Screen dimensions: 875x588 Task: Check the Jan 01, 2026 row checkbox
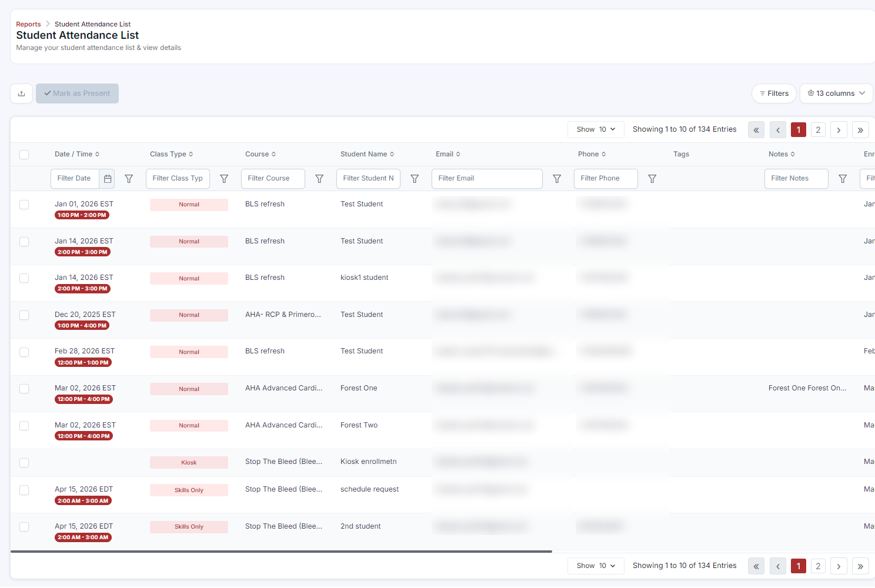[x=24, y=205]
